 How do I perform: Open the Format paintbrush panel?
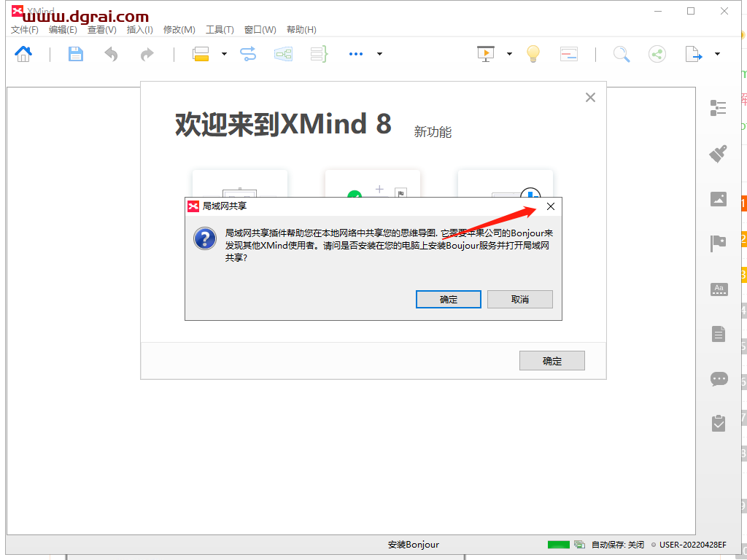[719, 154]
